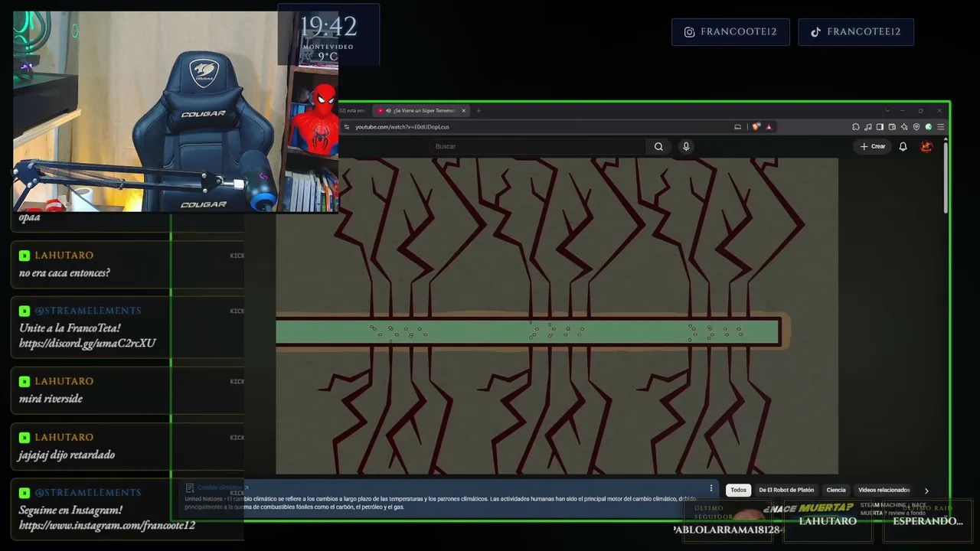Close the '¿Se Viene un Súper Terremoto' tab
The image size is (980, 551).
tap(463, 111)
